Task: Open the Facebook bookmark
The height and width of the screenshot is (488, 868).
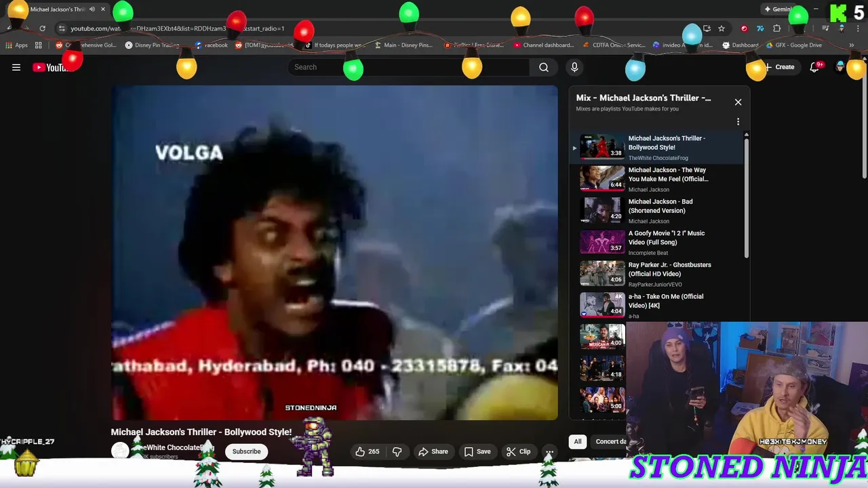Action: [x=212, y=45]
